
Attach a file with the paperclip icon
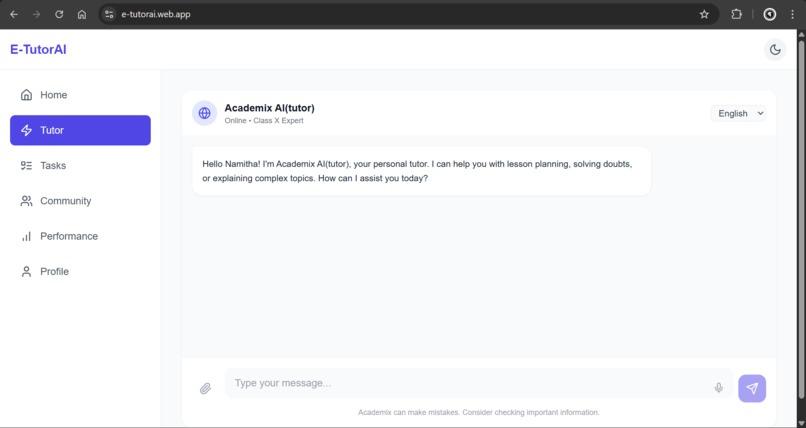(x=205, y=388)
